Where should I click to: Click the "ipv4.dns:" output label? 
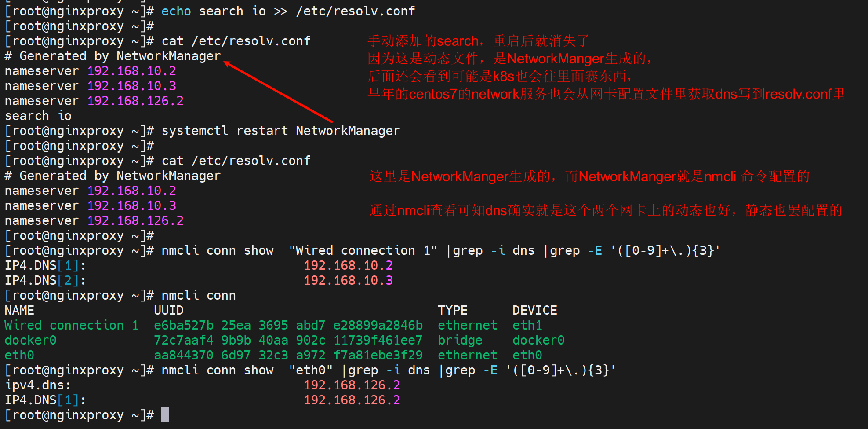coord(38,385)
